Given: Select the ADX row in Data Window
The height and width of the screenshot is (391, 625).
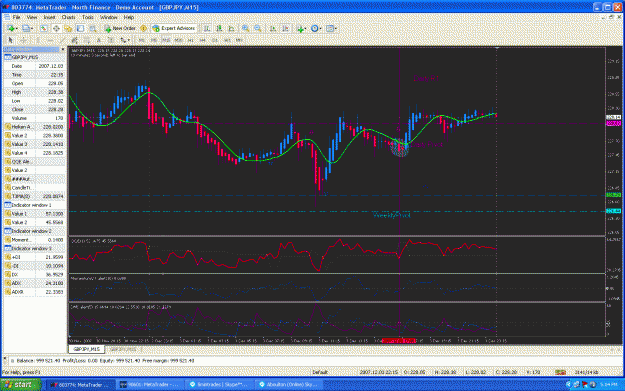Looking at the screenshot, I should [35, 283].
